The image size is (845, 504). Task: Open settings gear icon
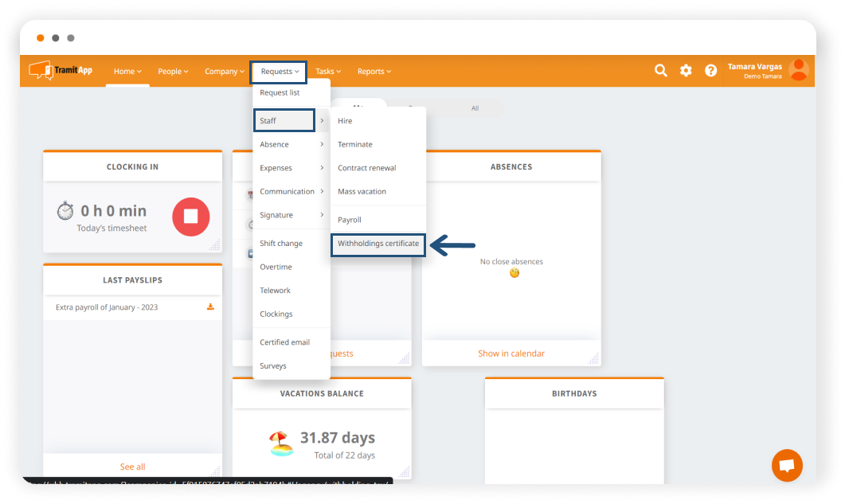pos(686,71)
